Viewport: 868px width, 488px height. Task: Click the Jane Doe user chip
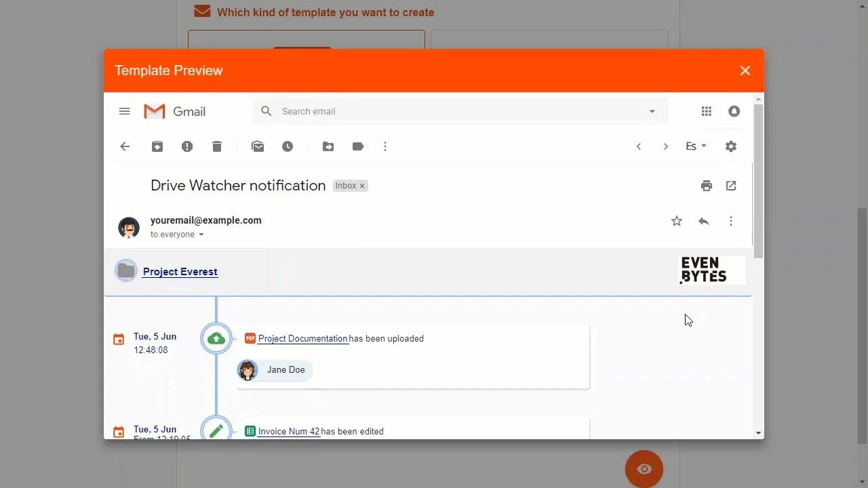[x=275, y=370]
